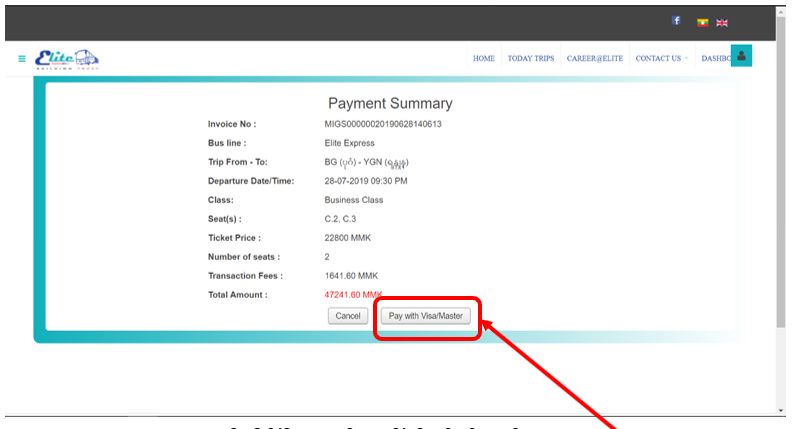The image size is (794, 429).
Task: Open the DASHBOARD menu item
Action: (x=715, y=59)
